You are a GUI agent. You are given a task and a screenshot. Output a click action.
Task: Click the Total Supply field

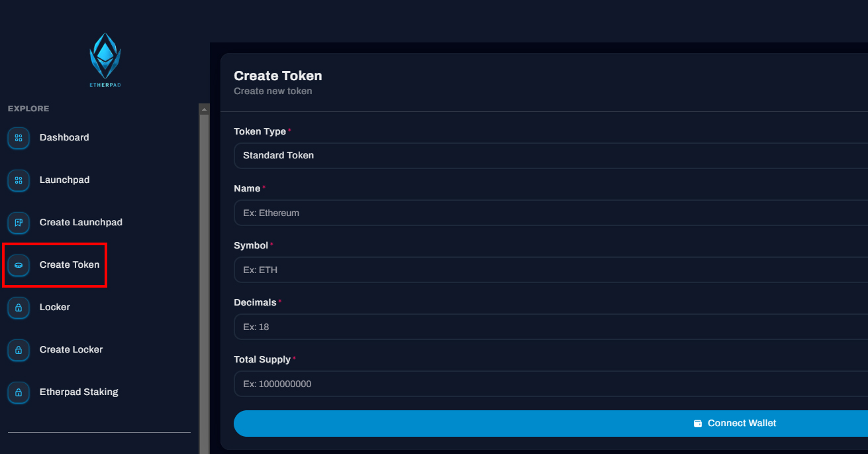(550, 384)
